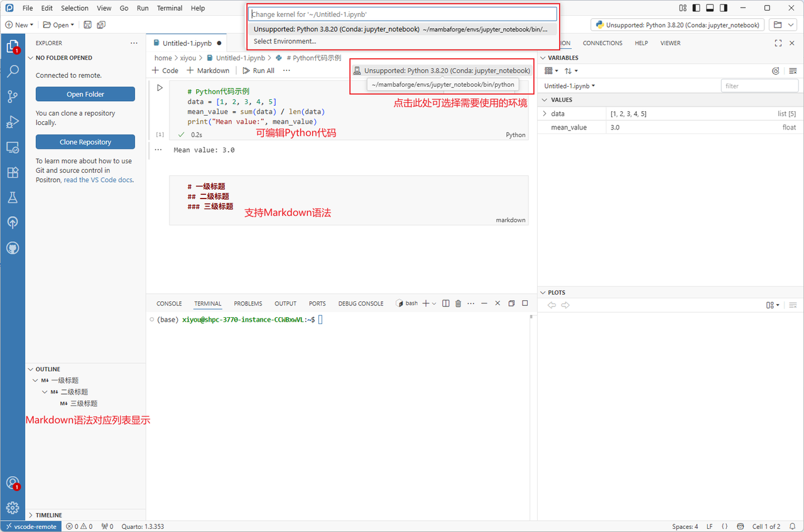Expand the data variable row

(x=545, y=114)
